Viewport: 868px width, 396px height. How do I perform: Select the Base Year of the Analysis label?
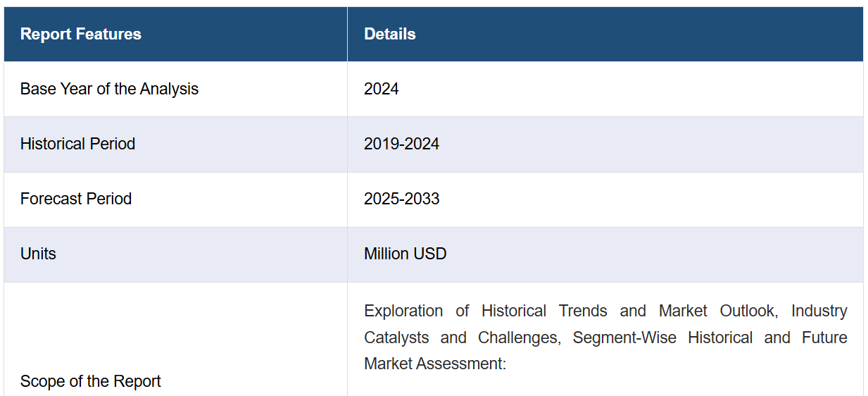pos(109,89)
